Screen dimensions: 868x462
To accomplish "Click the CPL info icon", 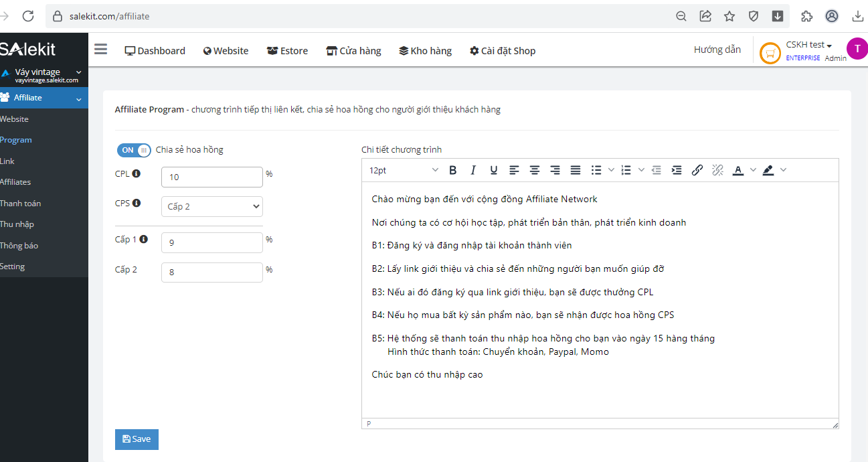I will pyautogui.click(x=137, y=173).
